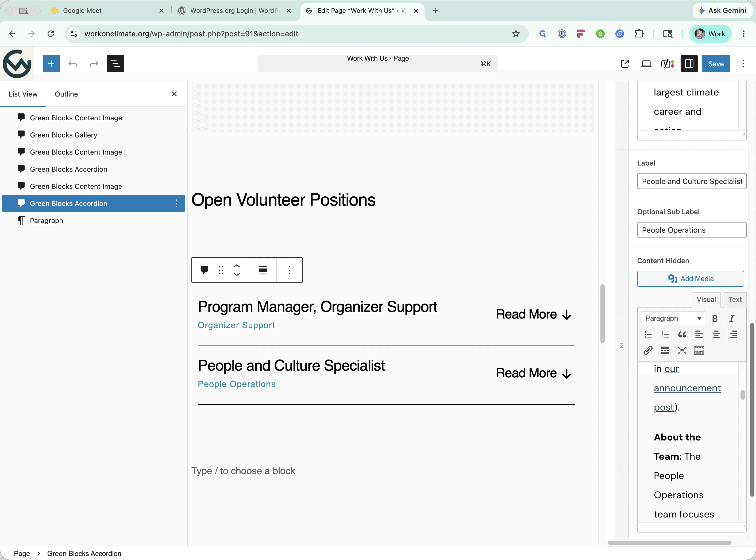This screenshot has width=756, height=560.
Task: Reload the browser page
Action: click(x=51, y=33)
